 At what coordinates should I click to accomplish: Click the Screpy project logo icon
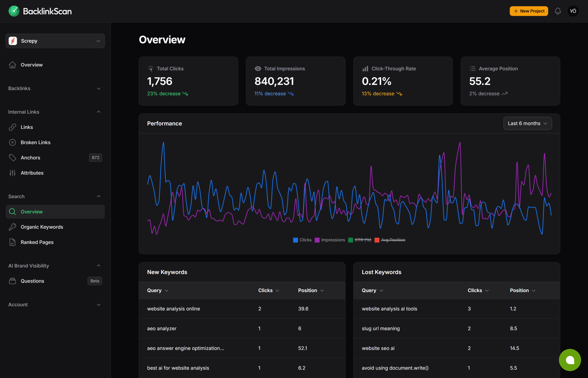coord(13,41)
